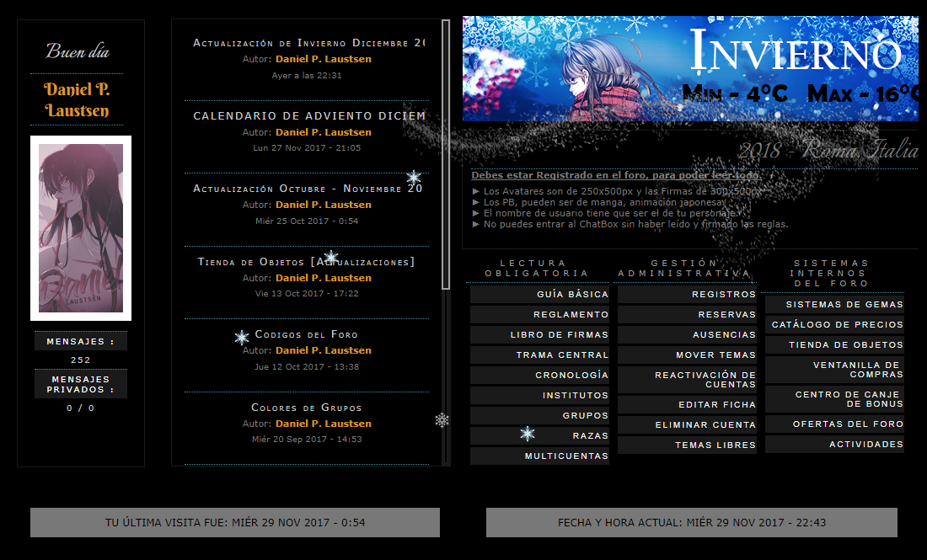Open topic Calendario de Adviento
Screen dimensions: 927x560
point(308,115)
